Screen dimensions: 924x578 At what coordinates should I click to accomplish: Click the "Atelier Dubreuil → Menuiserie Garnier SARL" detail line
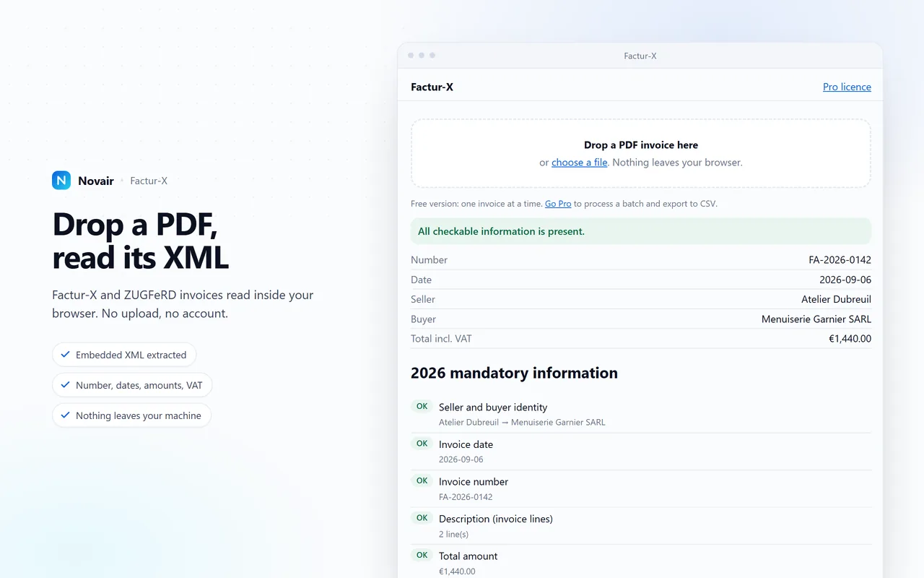tap(522, 423)
